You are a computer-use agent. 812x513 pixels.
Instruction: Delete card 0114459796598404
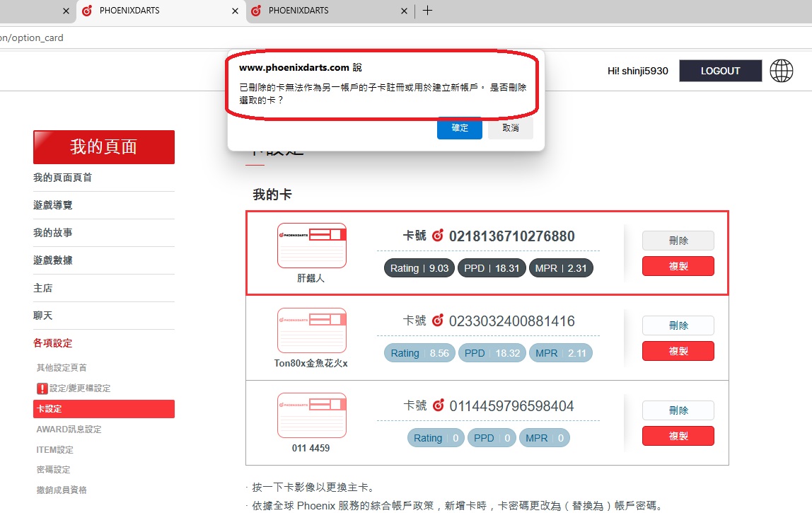point(678,410)
